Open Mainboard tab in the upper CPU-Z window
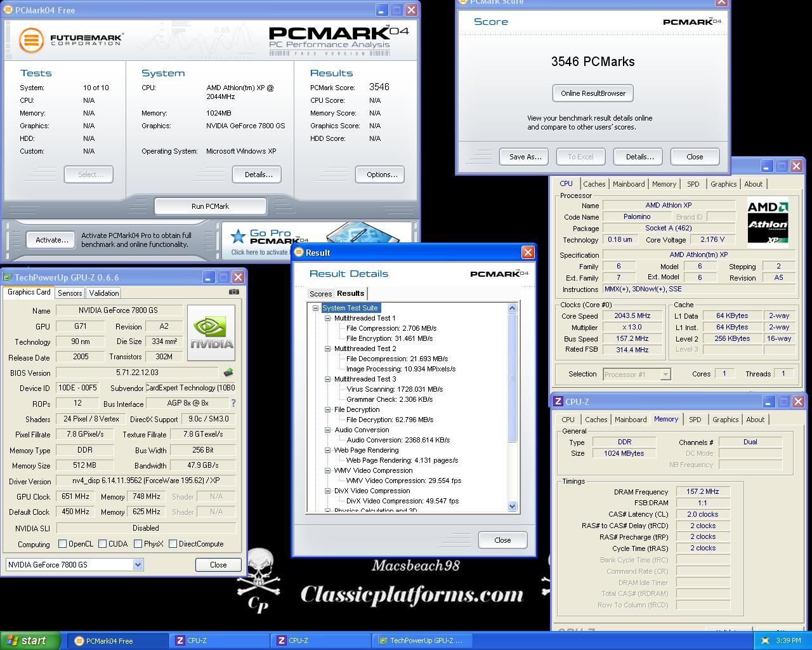 (629, 184)
